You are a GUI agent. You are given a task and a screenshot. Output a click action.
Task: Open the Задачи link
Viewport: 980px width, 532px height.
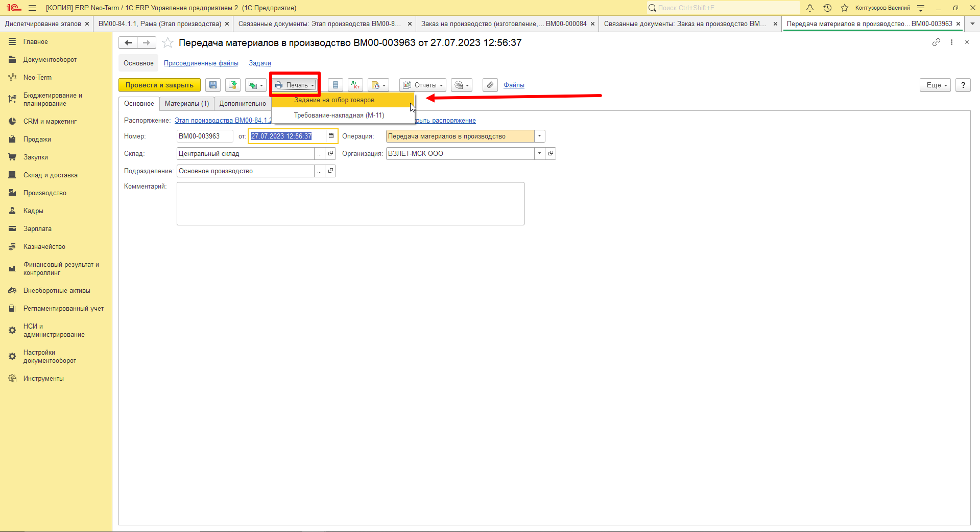point(260,63)
